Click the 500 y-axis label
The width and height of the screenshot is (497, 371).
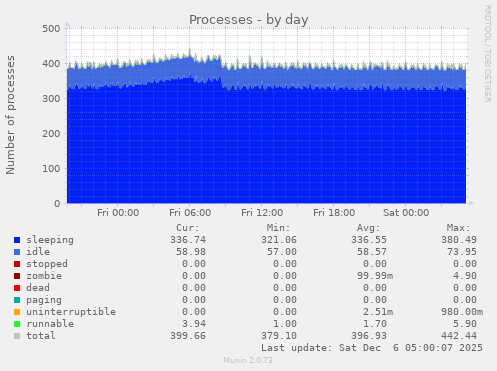point(51,29)
